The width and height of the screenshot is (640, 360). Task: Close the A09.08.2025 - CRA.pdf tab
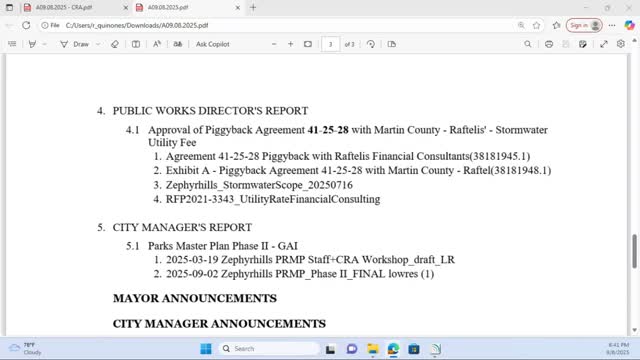pos(126,7)
